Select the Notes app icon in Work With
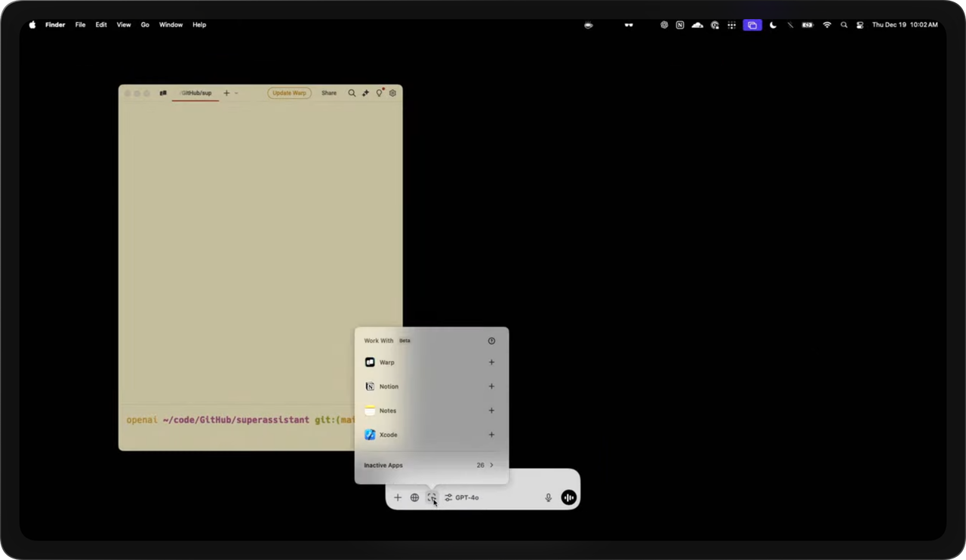Viewport: 966px width, 560px height. [x=370, y=411]
